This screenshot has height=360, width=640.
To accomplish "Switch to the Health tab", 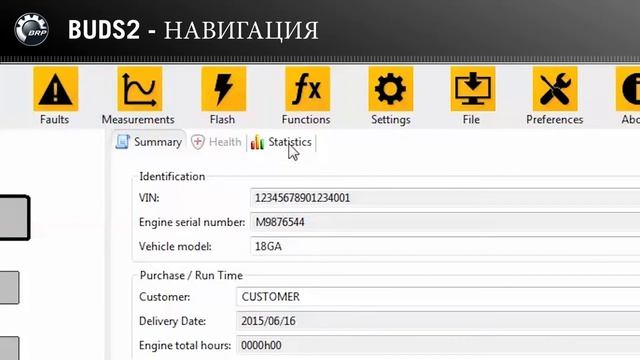I will coord(216,142).
